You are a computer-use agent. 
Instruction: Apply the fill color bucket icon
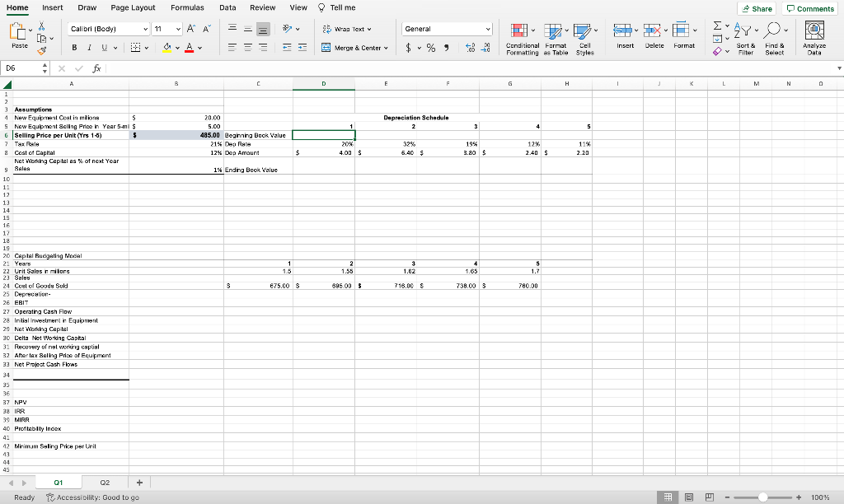(167, 47)
